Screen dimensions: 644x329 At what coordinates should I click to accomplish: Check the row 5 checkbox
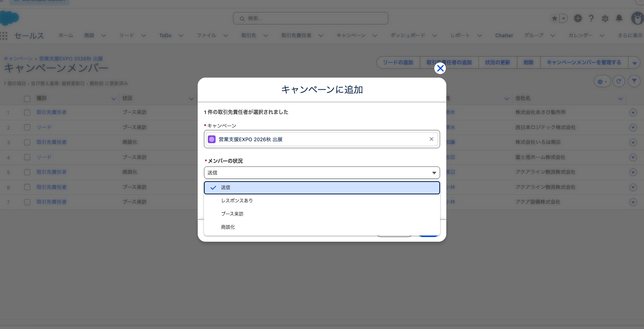tap(27, 172)
